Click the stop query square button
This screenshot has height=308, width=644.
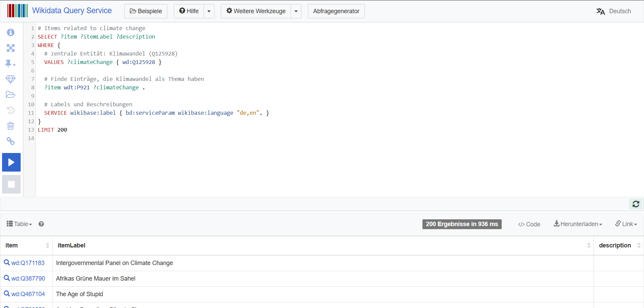11,184
